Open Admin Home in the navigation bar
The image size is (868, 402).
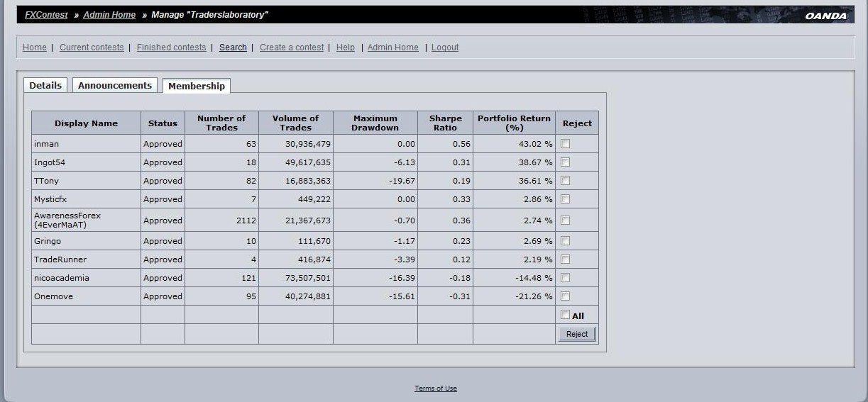pos(392,48)
